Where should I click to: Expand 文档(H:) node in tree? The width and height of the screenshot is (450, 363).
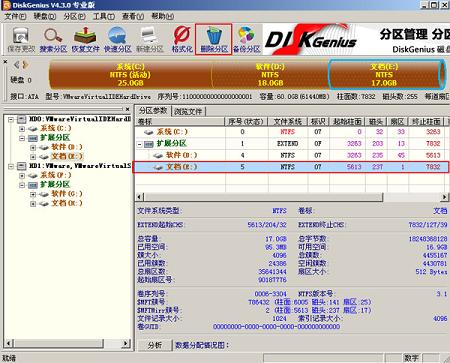[x=33, y=203]
